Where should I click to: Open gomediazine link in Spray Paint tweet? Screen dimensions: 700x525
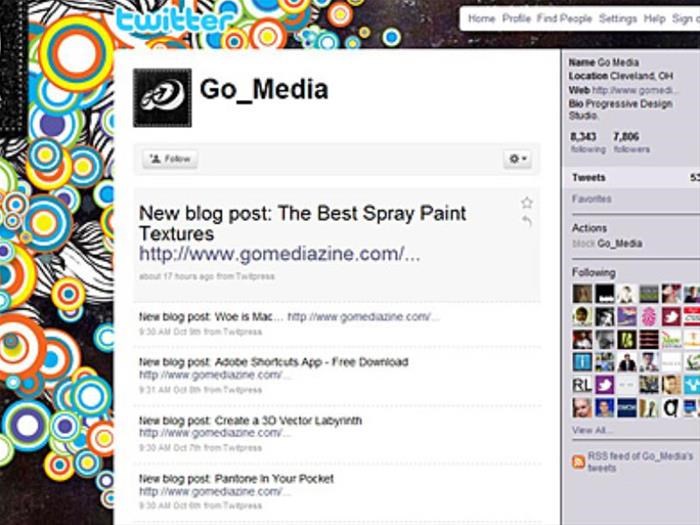pyautogui.click(x=280, y=254)
